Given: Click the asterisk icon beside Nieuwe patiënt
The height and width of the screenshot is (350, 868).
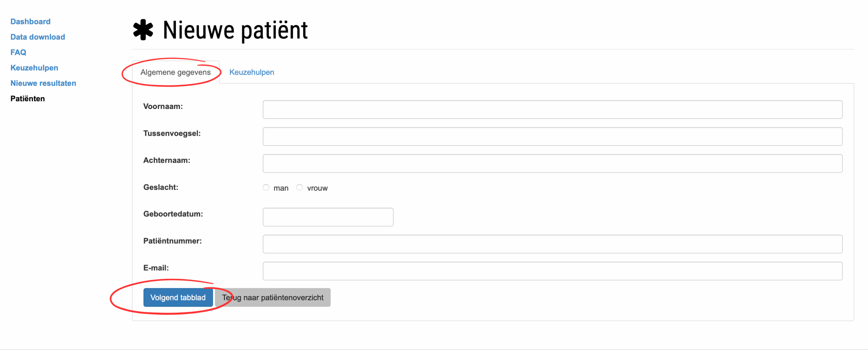Looking at the screenshot, I should click(x=143, y=30).
